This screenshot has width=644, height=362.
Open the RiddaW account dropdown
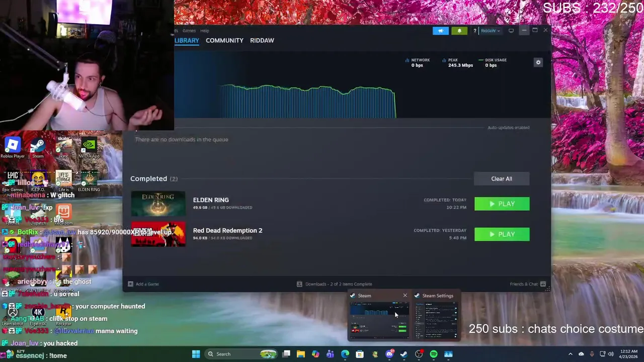tap(490, 31)
